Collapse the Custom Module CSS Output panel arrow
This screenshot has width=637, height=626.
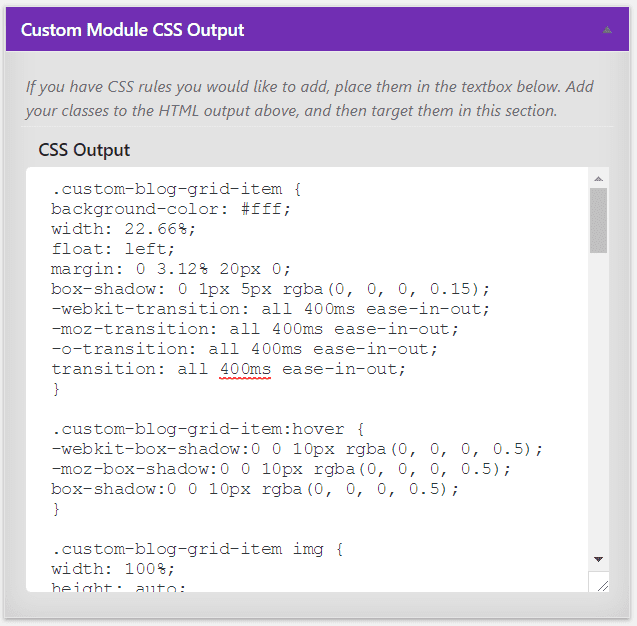tap(606, 30)
